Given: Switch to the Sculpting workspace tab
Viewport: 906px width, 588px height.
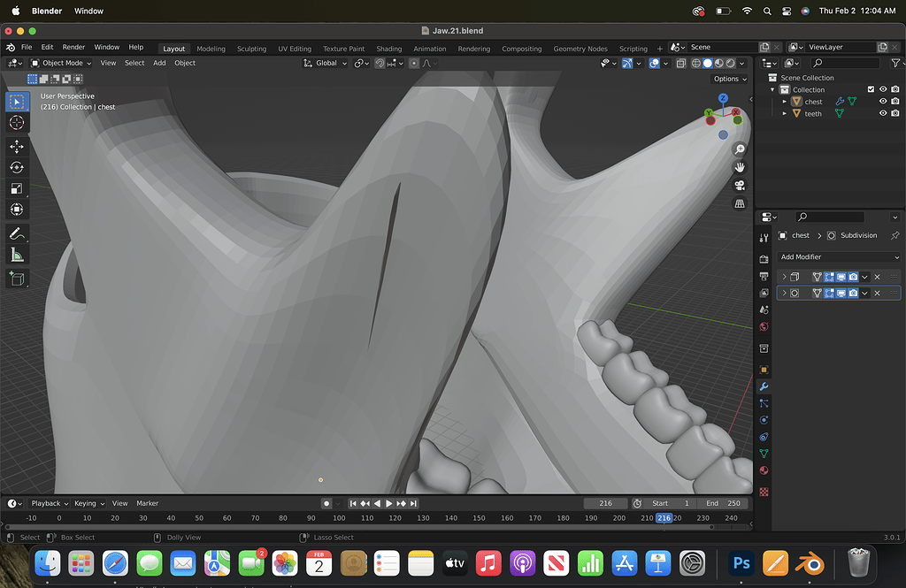Looking at the screenshot, I should tap(252, 50).
